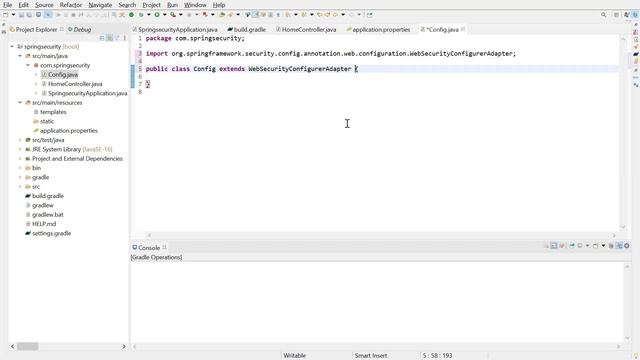The width and height of the screenshot is (640, 360).
Task: Toggle the highlighted Console maximize view button
Action: 619,246
